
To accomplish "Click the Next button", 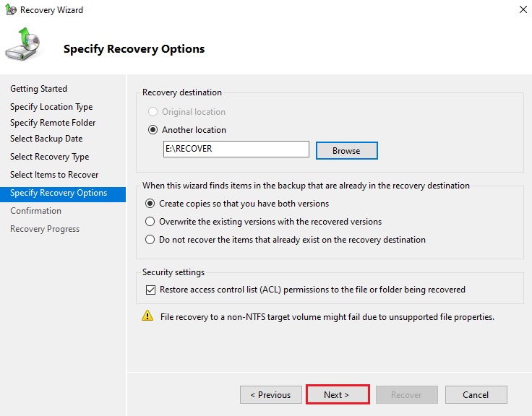I will [337, 395].
